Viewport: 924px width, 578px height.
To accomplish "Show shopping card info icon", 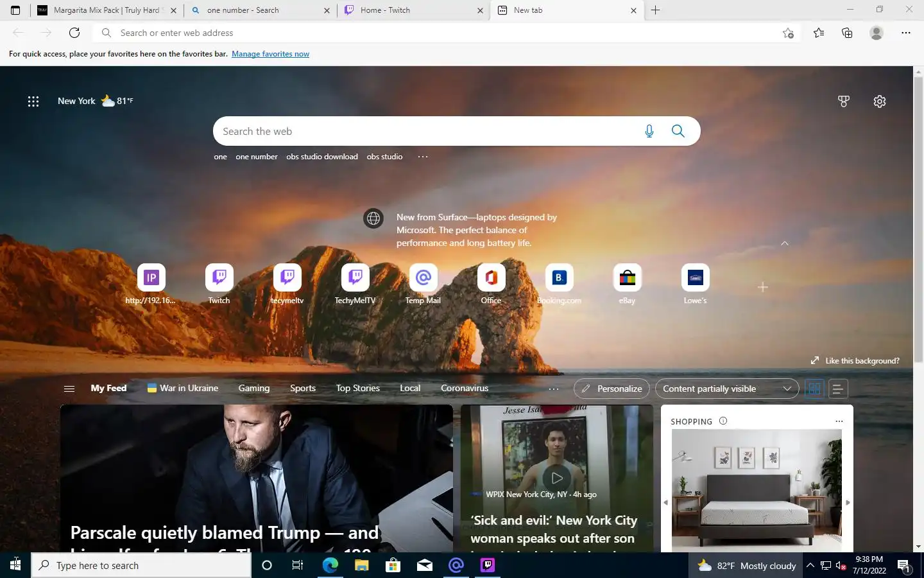I will [x=723, y=421].
